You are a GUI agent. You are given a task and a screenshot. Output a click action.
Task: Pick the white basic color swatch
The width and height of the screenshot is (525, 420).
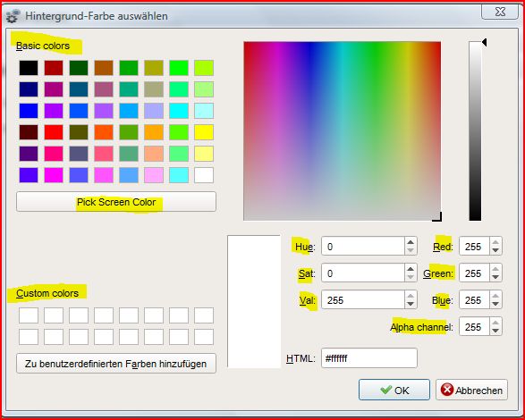tap(204, 175)
